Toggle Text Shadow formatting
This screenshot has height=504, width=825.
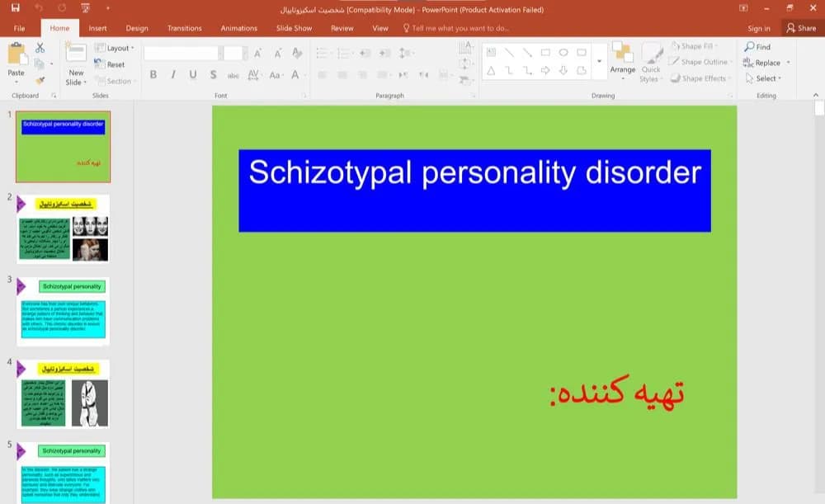click(x=213, y=75)
